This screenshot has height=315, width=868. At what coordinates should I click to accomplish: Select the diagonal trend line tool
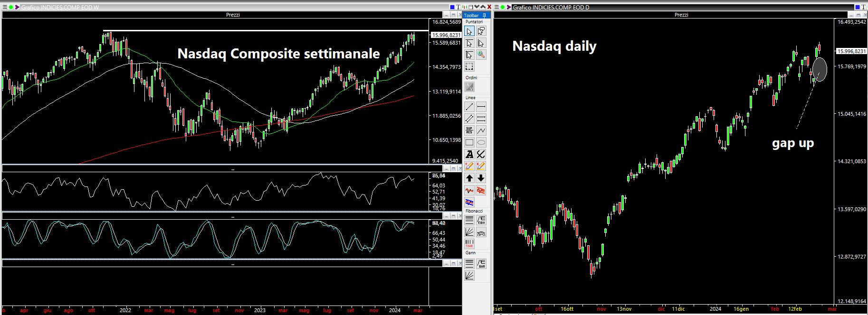click(x=469, y=107)
